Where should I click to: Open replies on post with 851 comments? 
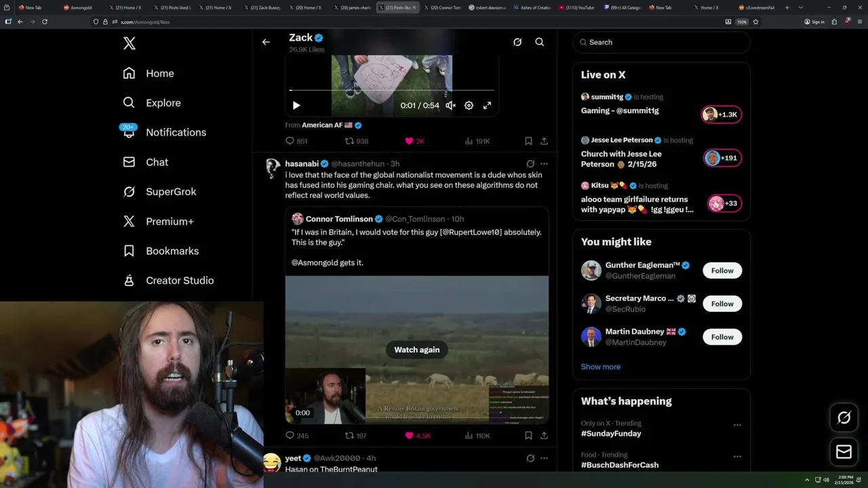[296, 141]
